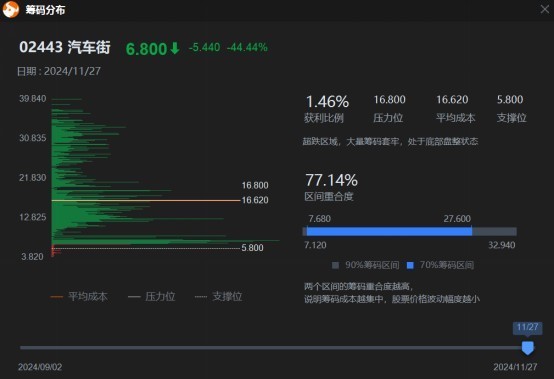Click the blue 70%筹码区间 legend swatch
The width and height of the screenshot is (554, 379).
[410, 265]
